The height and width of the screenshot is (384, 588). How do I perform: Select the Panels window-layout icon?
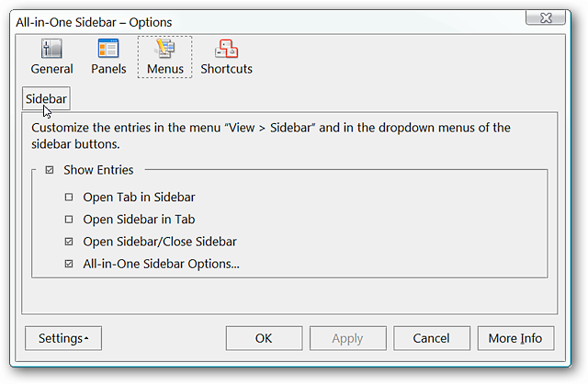pyautogui.click(x=108, y=49)
